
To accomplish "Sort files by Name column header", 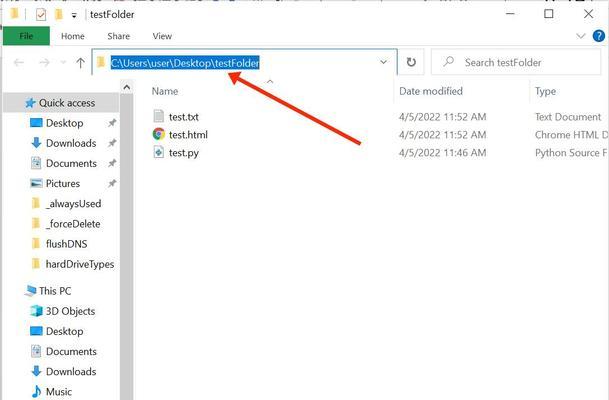I will (165, 91).
